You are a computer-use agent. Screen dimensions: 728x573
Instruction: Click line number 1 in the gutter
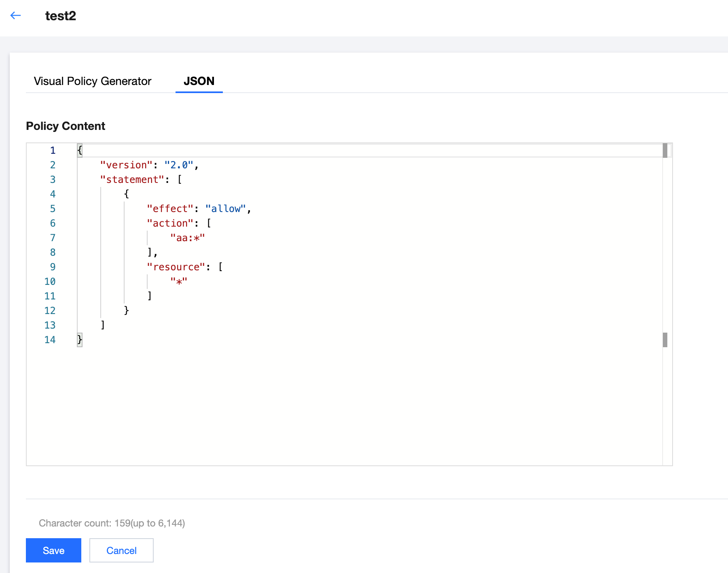53,151
